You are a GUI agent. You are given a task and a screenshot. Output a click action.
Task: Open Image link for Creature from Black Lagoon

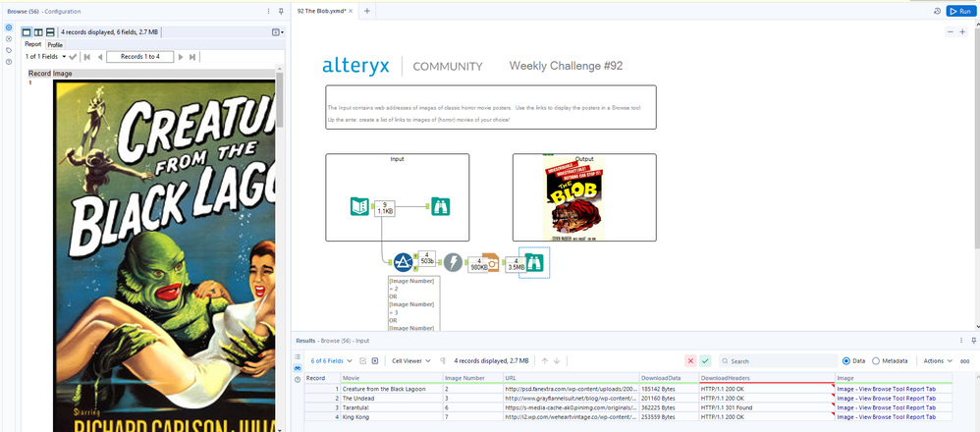pyautogui.click(x=887, y=389)
